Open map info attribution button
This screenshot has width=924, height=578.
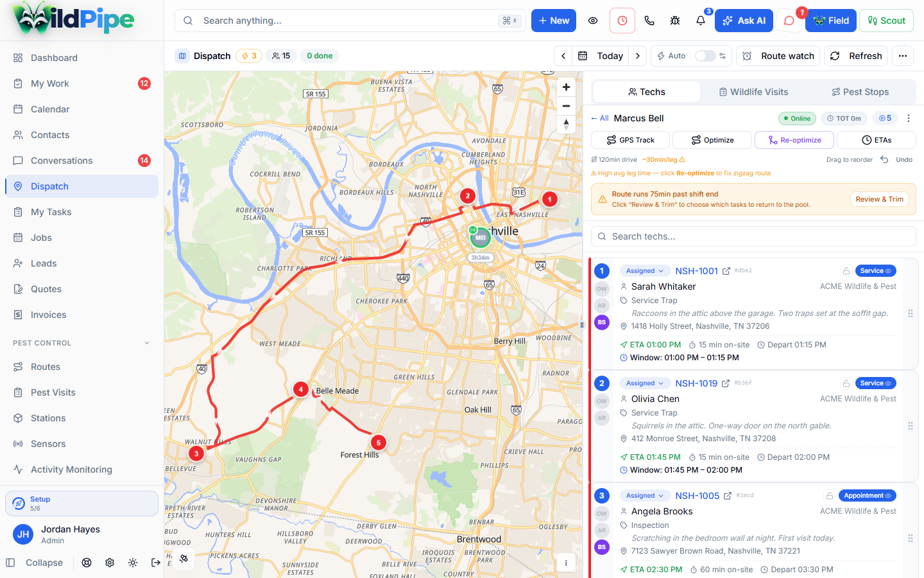(x=566, y=563)
